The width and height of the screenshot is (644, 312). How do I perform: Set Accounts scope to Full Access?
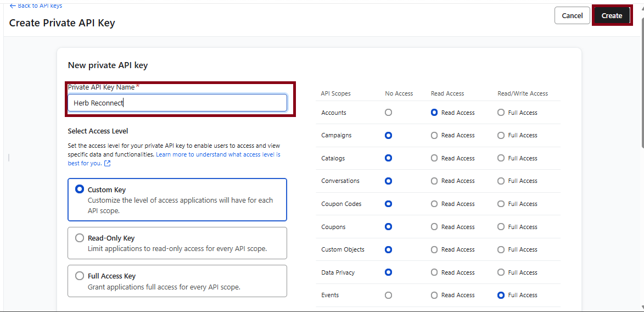click(501, 113)
